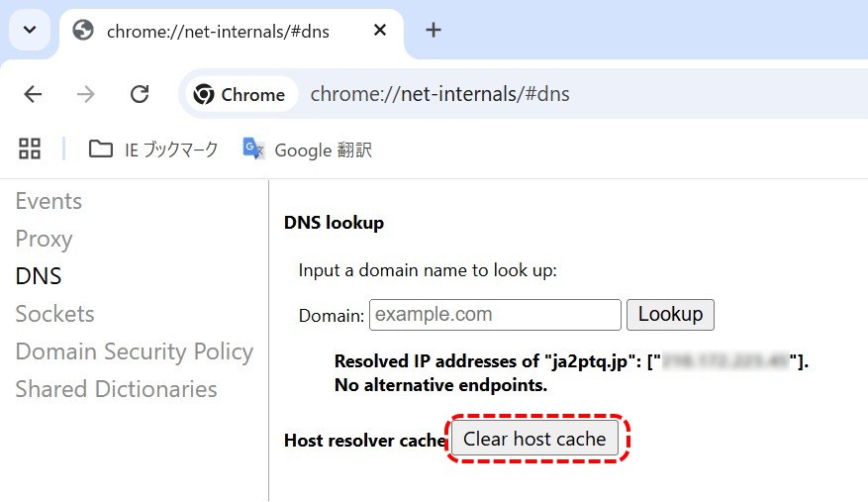Image resolution: width=868 pixels, height=502 pixels.
Task: Open the tab search dropdown arrow
Action: pyautogui.click(x=30, y=30)
